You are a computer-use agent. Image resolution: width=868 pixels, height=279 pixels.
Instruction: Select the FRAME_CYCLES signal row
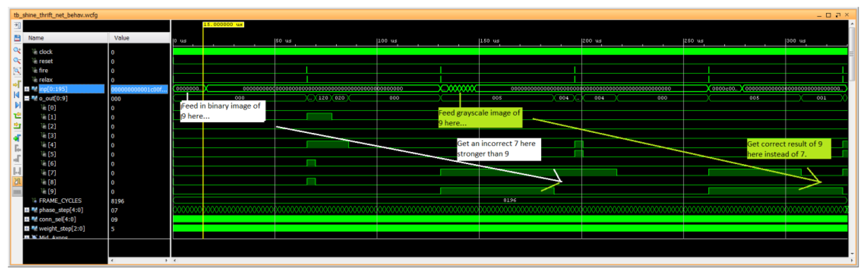tap(60, 201)
